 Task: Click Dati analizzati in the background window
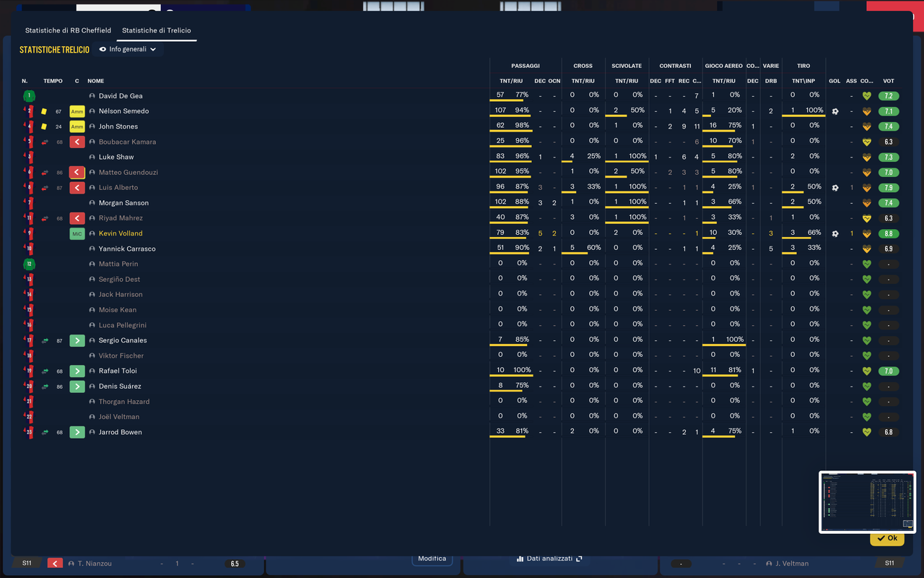tap(549, 558)
